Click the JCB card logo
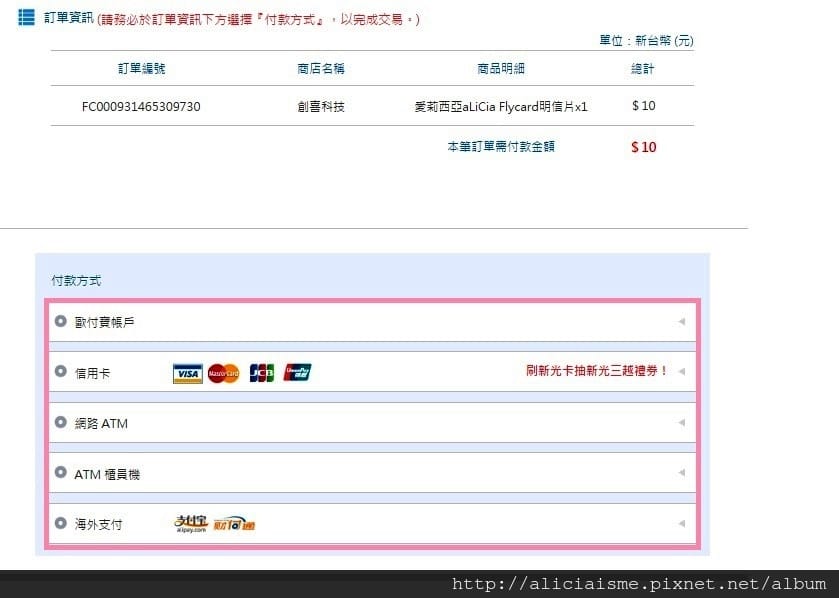 pos(262,373)
